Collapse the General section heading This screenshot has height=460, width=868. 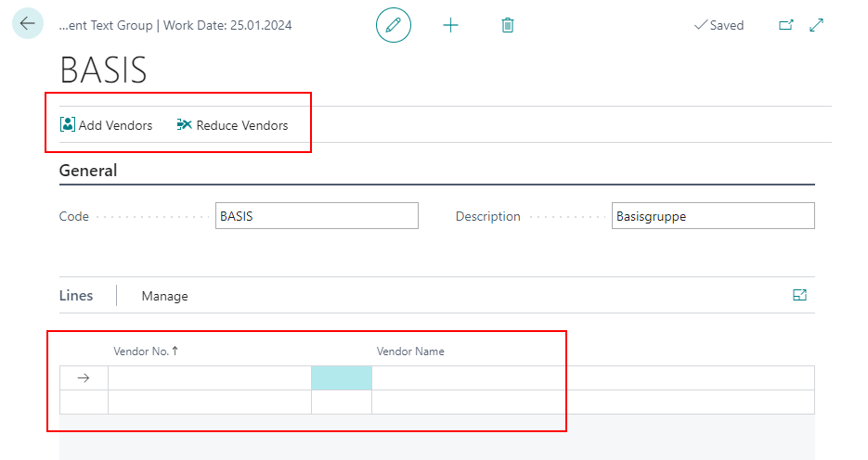click(88, 171)
